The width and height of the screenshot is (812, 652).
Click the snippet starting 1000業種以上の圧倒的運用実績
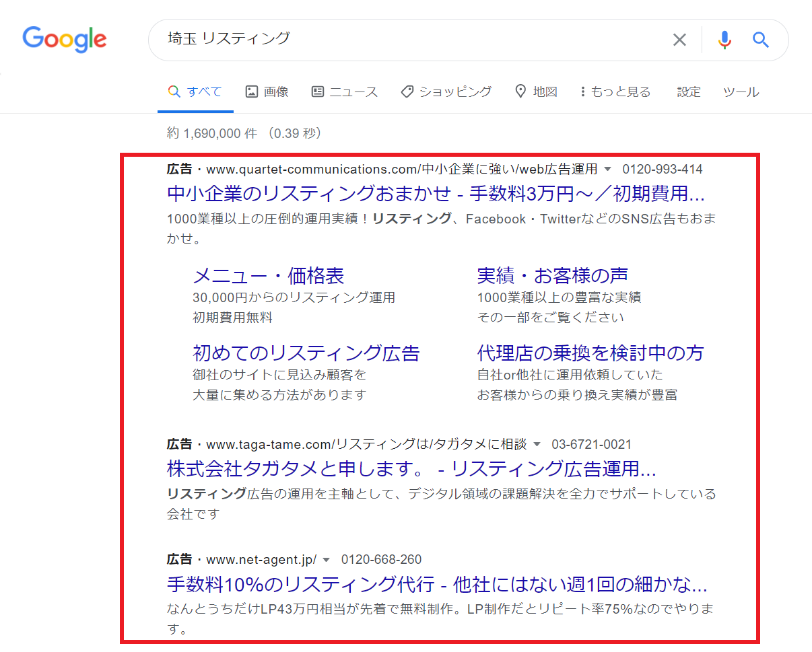441,229
